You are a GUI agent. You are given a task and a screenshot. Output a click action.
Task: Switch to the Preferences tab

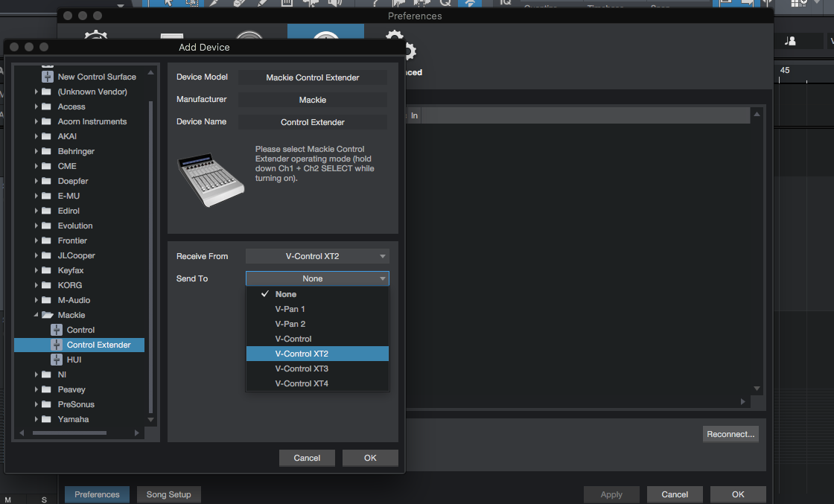point(97,494)
